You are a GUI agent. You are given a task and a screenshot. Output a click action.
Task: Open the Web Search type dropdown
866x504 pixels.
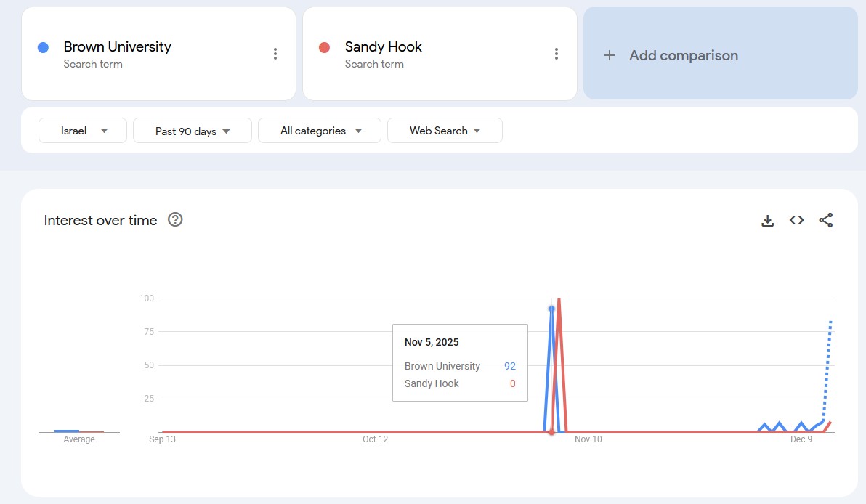click(445, 131)
